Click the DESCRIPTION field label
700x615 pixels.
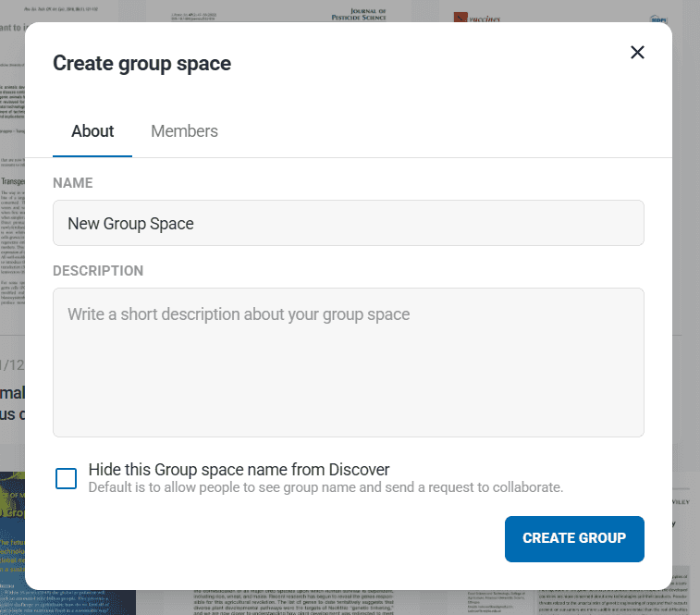tap(98, 271)
